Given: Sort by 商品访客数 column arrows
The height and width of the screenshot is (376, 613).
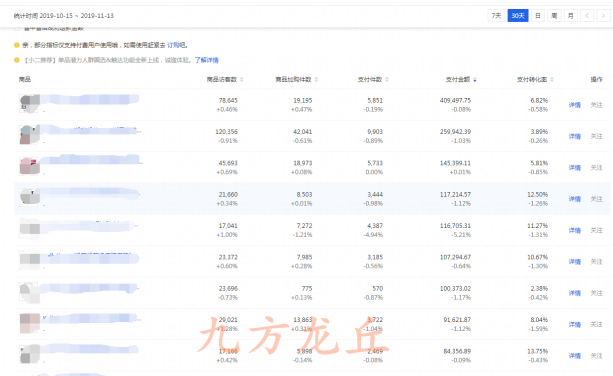Looking at the screenshot, I should 242,79.
